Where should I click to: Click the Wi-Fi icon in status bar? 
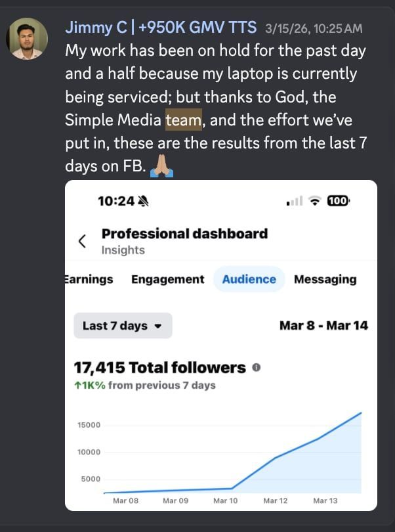tap(316, 201)
